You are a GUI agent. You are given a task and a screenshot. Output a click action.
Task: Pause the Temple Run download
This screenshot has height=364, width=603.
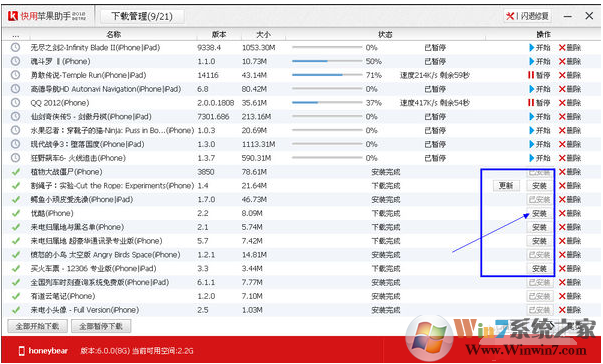[x=540, y=75]
